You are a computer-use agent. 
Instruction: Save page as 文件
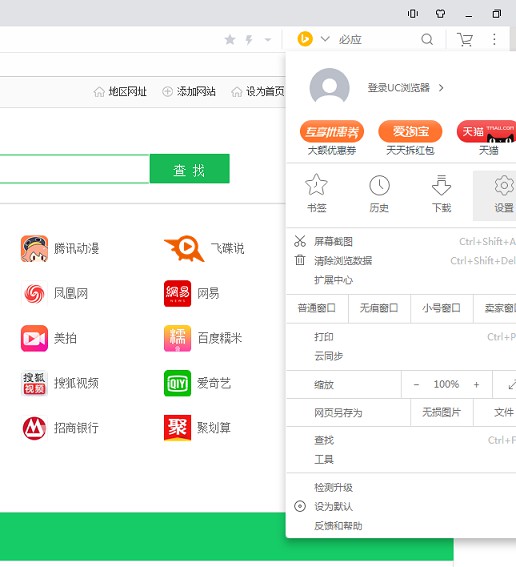point(495,412)
